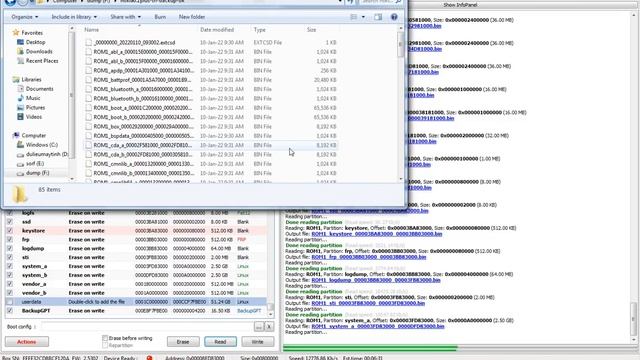
Task: Click the Actions button
Action: point(27,342)
